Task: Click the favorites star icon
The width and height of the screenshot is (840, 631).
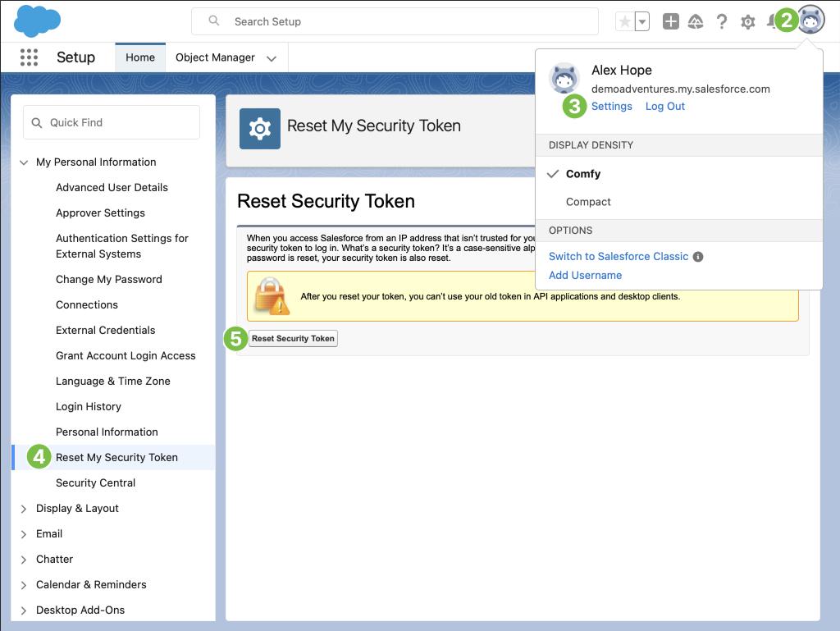Action: (x=625, y=22)
